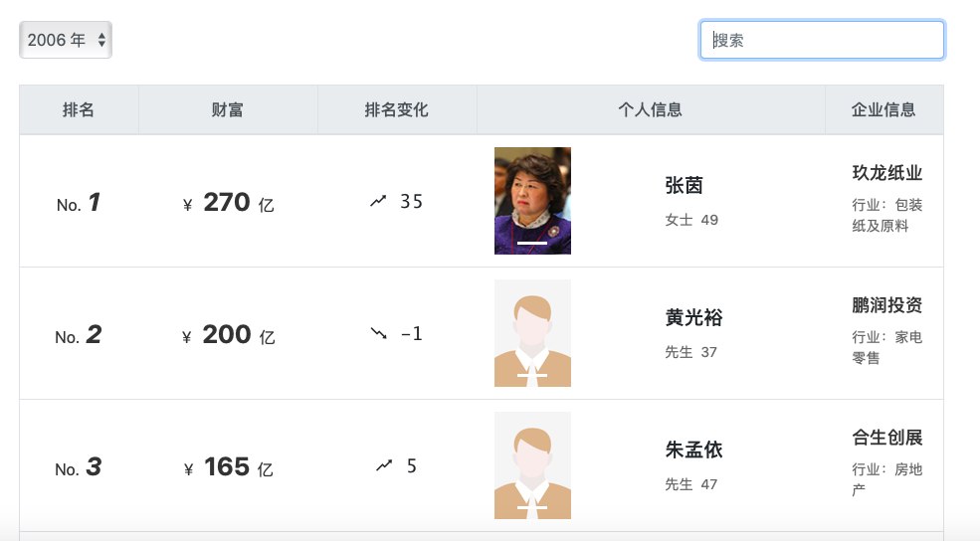Click company name 玖龙纸业

click(887, 173)
